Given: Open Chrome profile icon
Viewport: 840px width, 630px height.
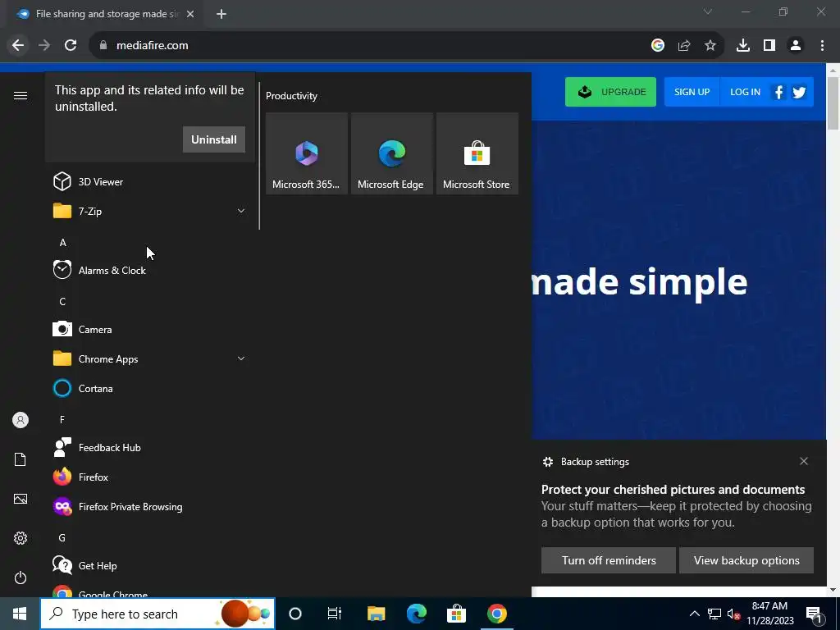Looking at the screenshot, I should [796, 45].
